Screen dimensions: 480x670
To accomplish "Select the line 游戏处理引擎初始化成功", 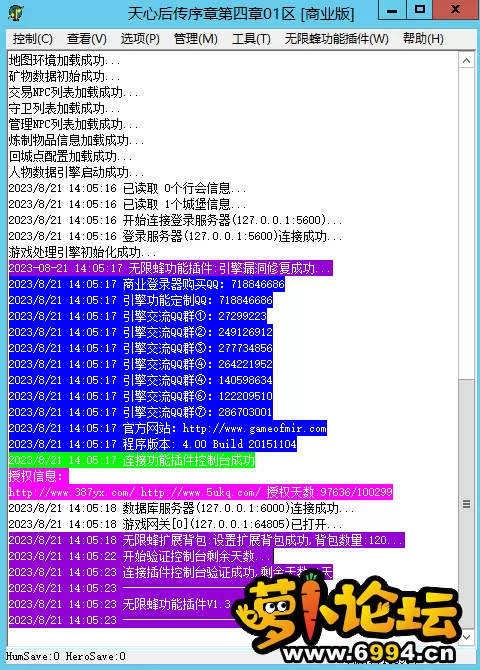I will click(x=82, y=253).
